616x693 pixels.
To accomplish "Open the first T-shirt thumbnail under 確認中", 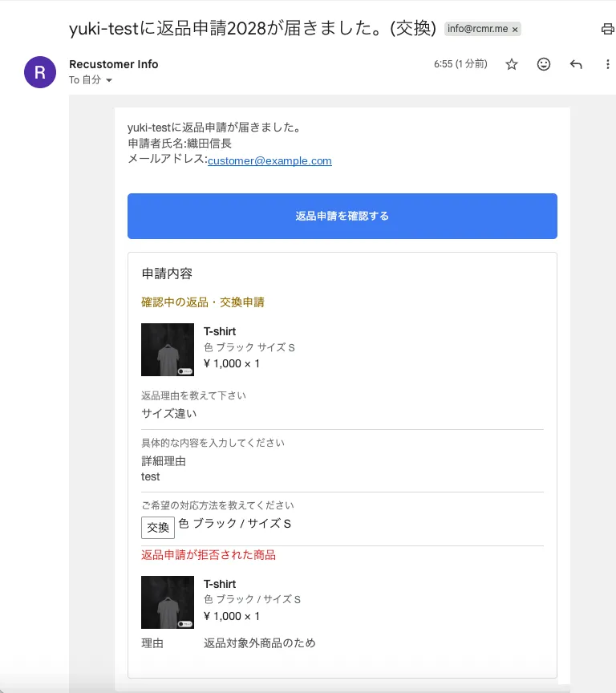I will click(168, 350).
